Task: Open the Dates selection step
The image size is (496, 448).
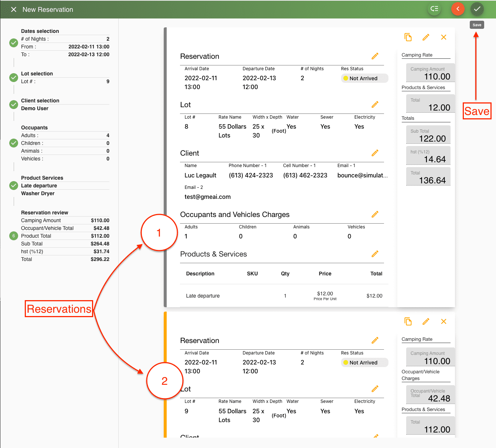Action: (14, 43)
